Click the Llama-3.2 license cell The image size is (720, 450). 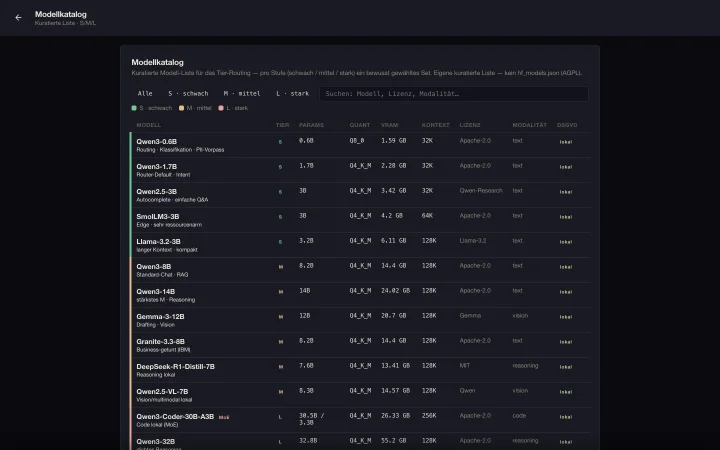click(x=473, y=241)
